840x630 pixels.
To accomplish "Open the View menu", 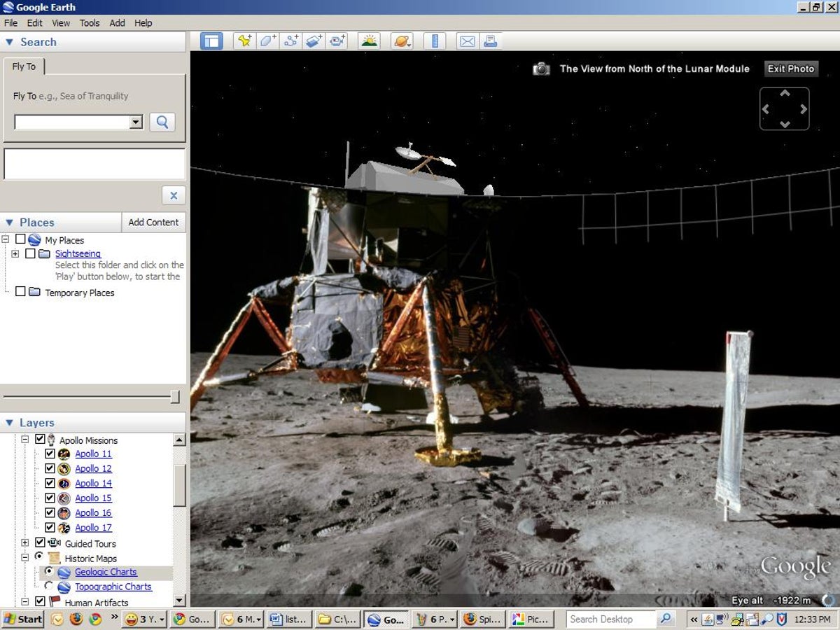I will tap(61, 23).
